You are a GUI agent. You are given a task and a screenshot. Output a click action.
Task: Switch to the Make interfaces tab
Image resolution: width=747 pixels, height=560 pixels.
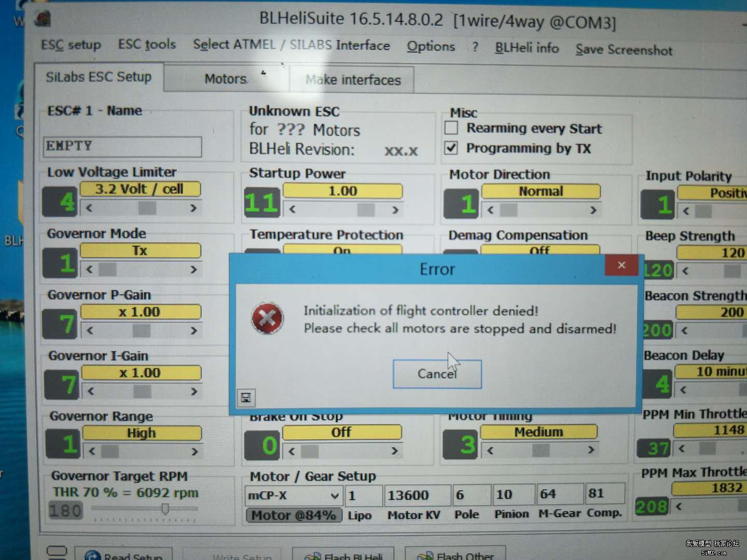coord(353,80)
